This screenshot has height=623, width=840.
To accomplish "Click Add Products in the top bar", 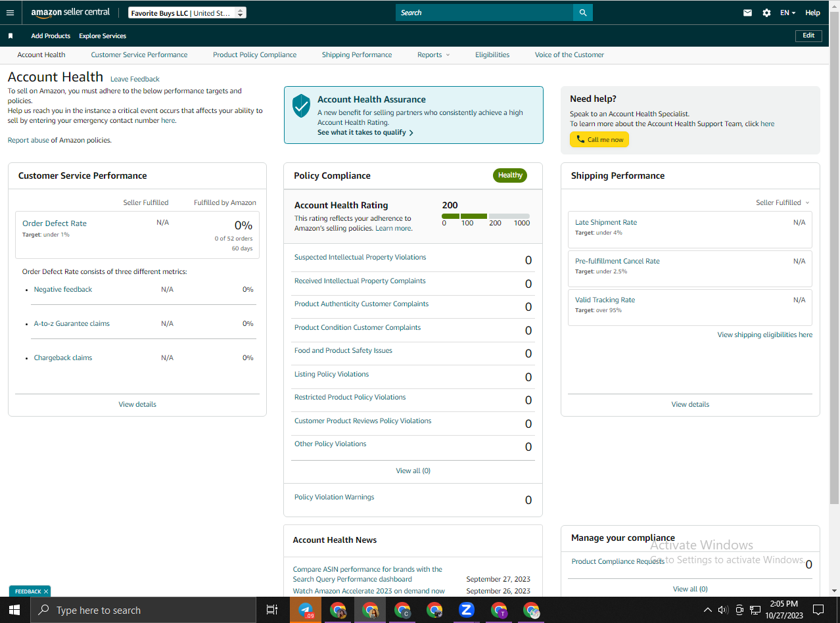I will click(x=51, y=36).
